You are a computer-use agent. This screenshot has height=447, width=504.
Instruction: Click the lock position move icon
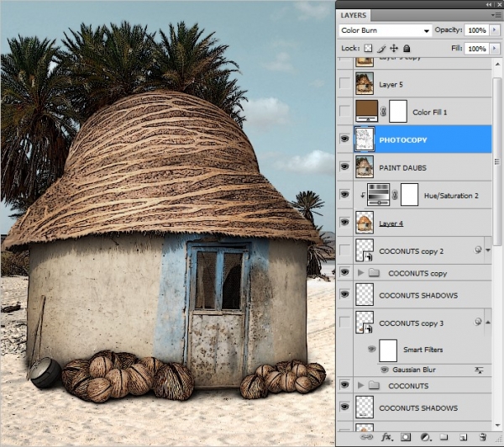coord(394,48)
